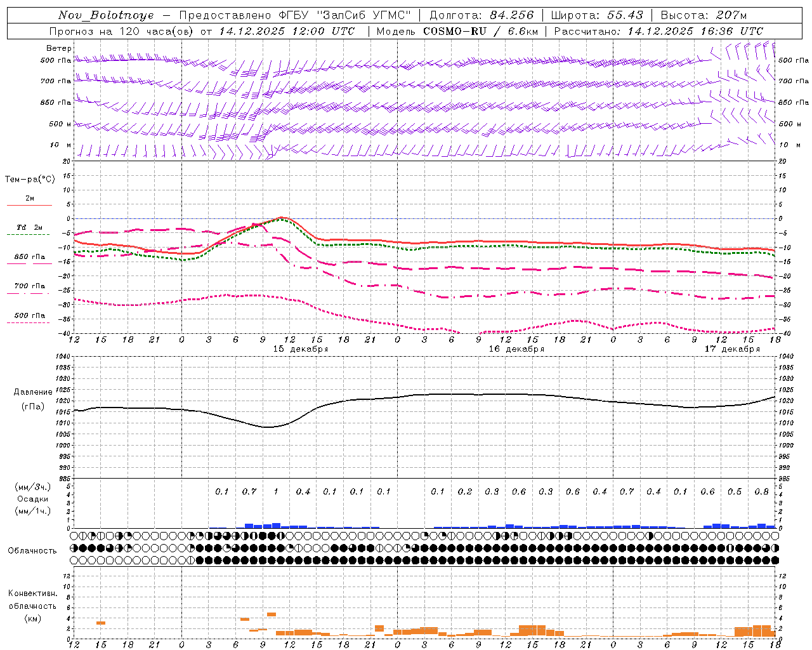Click the Осадки precipitation label

pos(33,499)
